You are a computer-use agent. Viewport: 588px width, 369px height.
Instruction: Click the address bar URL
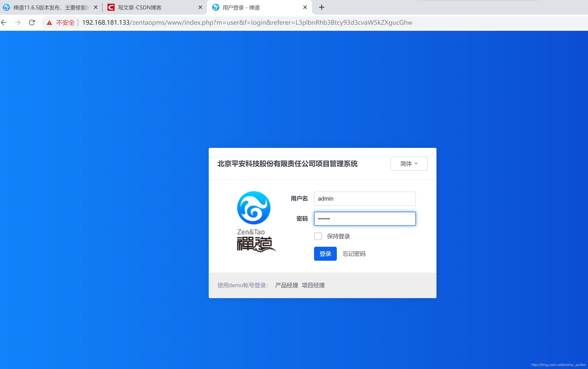click(247, 23)
